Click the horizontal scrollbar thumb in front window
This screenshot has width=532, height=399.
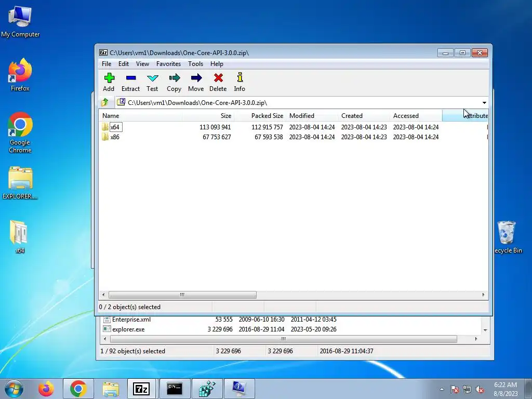point(182,295)
